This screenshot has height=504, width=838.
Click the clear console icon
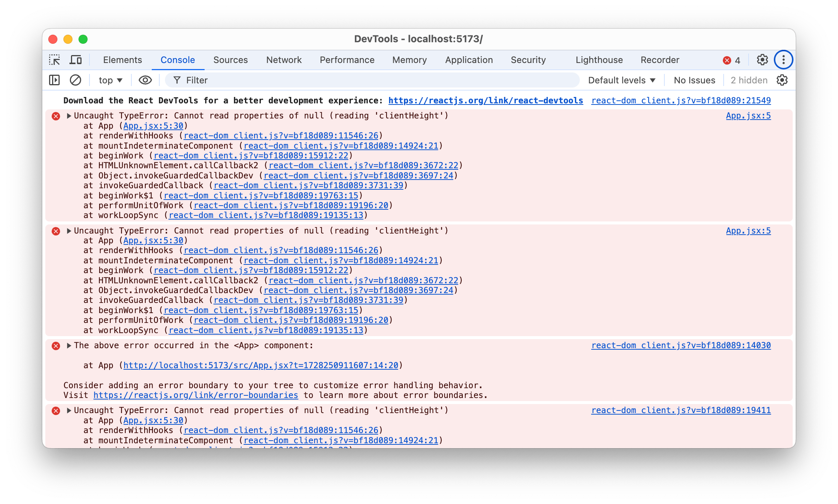[77, 80]
